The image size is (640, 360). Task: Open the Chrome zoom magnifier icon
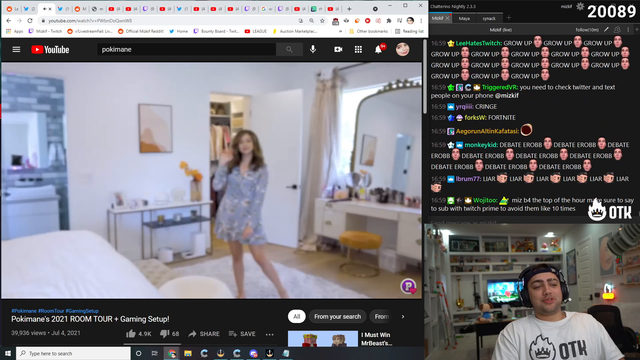coord(311,20)
